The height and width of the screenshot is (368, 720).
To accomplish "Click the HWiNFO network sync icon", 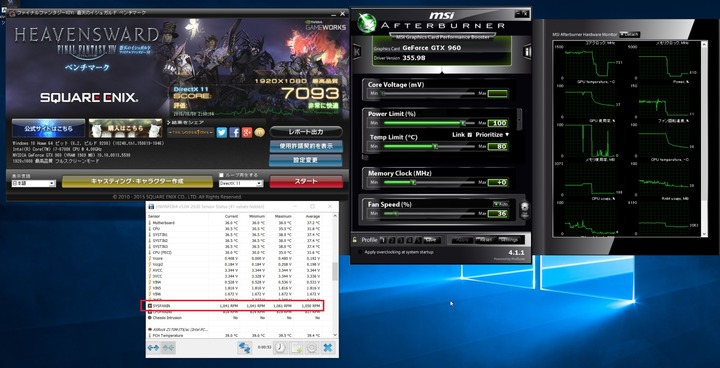I will coord(245,347).
